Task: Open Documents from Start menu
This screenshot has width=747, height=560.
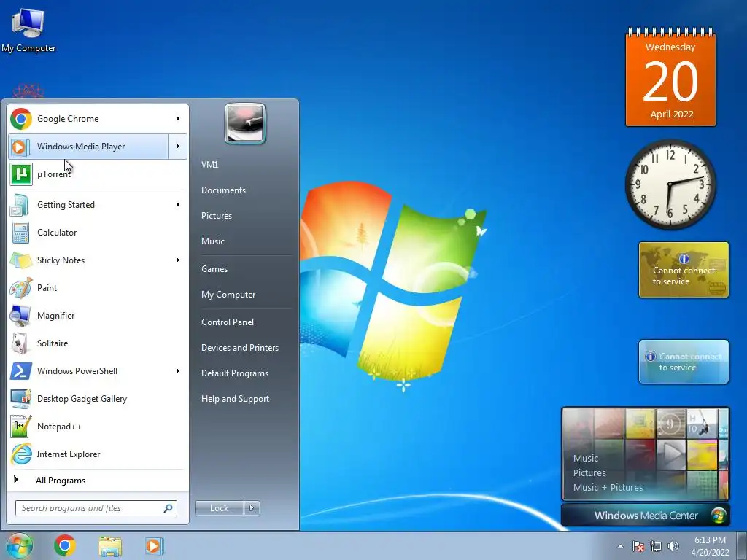Action: pyautogui.click(x=223, y=190)
